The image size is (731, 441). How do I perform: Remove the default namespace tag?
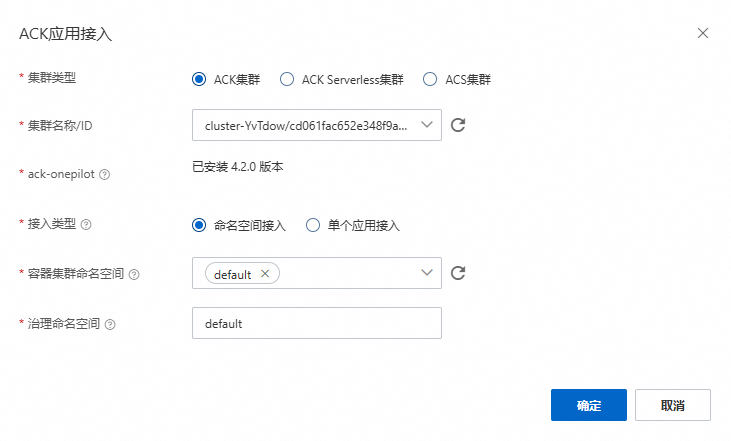coord(264,274)
